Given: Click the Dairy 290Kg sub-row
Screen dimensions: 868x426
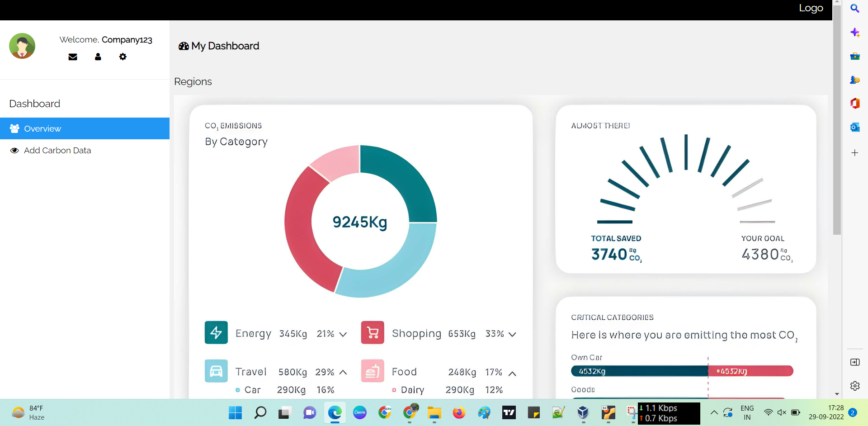Looking at the screenshot, I should 448,390.
